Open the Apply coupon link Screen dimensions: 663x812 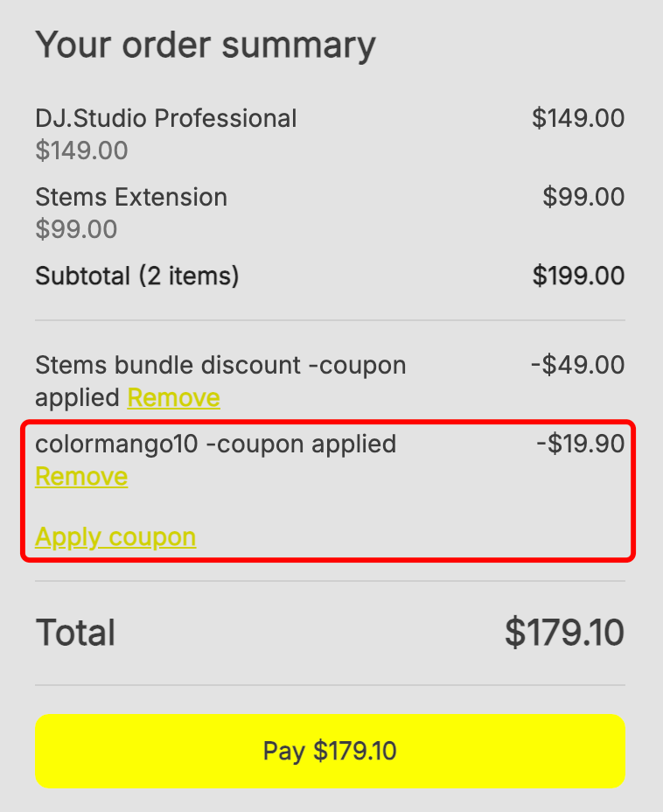click(x=115, y=536)
